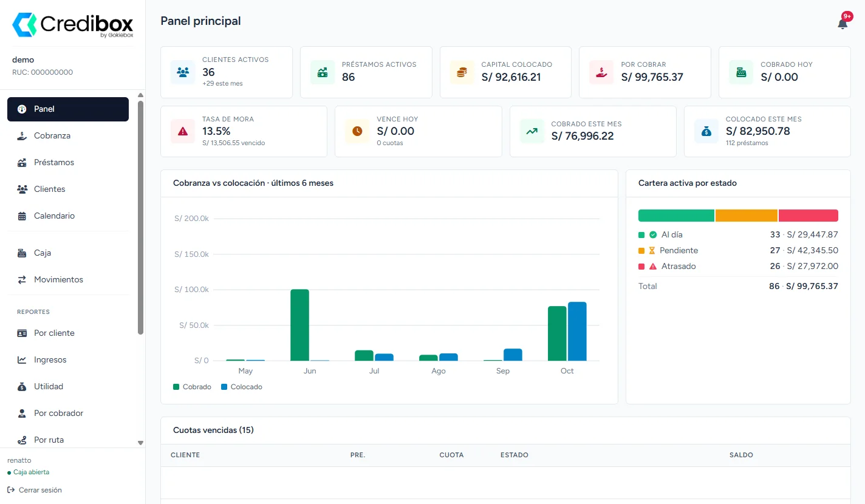Open the Por cliente report
This screenshot has width=865, height=504.
click(68, 333)
